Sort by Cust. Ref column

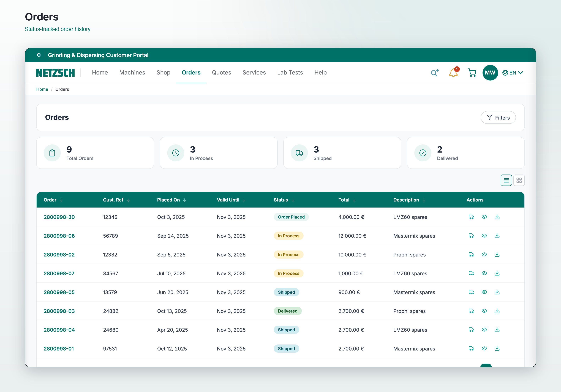click(116, 200)
